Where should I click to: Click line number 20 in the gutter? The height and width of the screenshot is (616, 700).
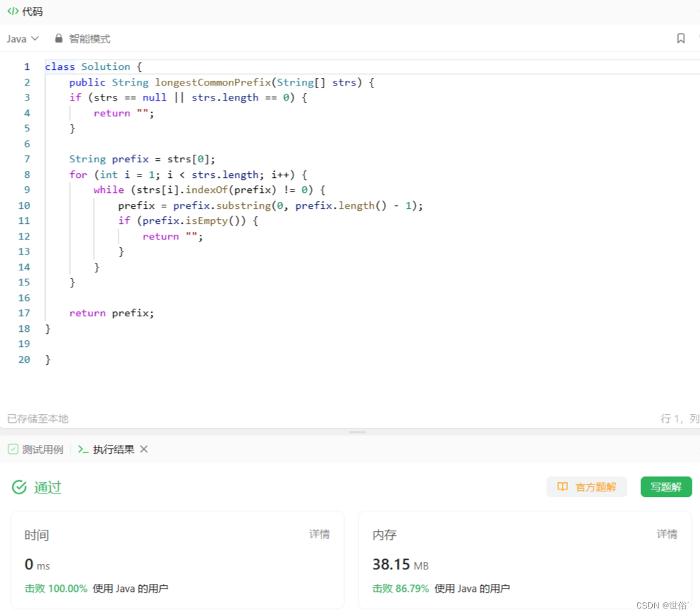[x=24, y=359]
